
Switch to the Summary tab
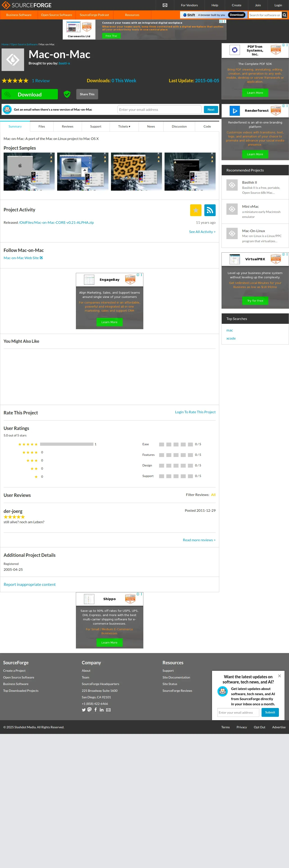coord(15,126)
